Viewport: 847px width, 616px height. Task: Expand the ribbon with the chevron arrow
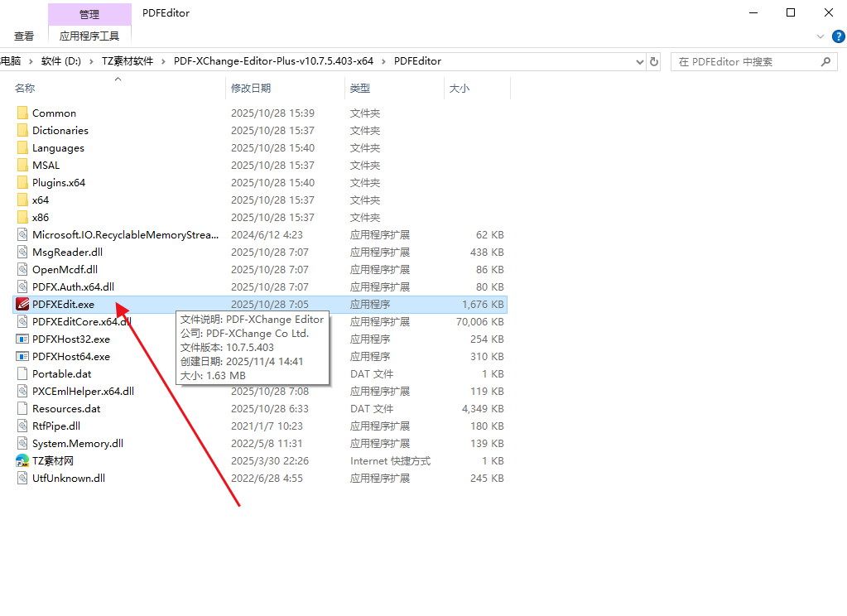[821, 36]
